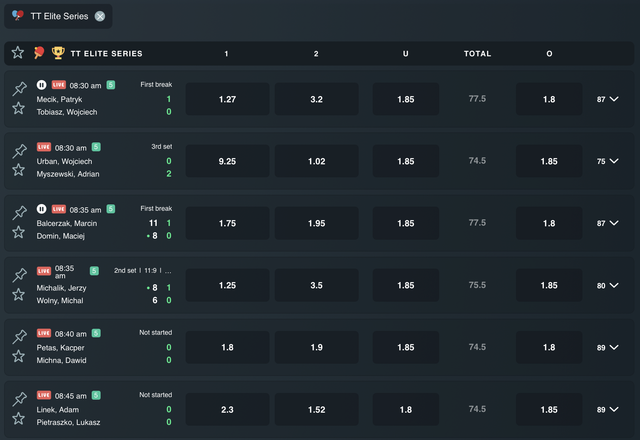Bet 1.95 on Domin, Maciej

316,223
